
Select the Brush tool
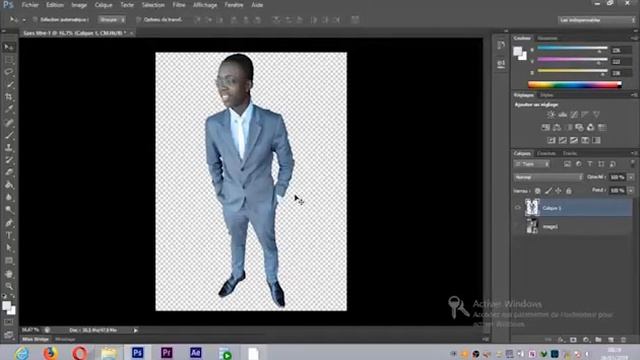[9, 135]
